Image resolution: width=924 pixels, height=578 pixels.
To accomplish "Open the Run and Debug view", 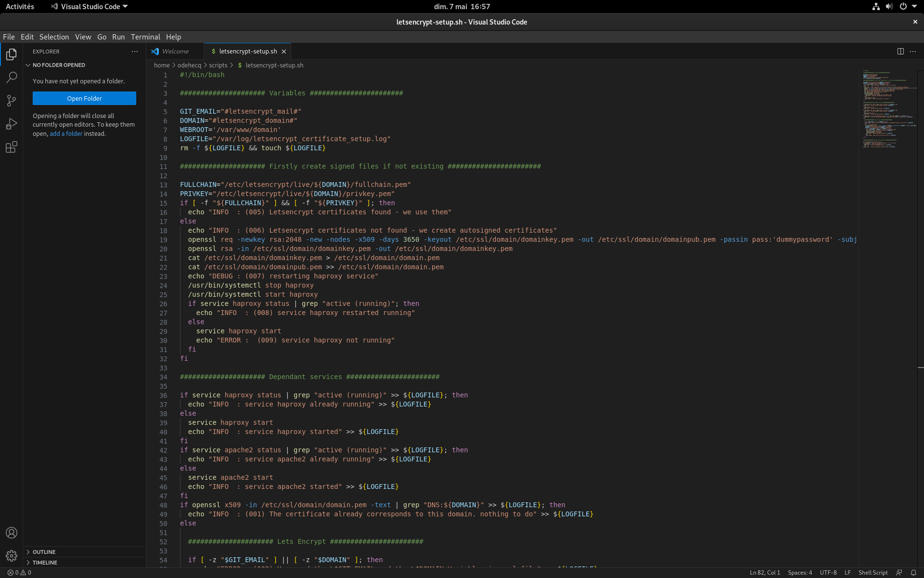I will [x=12, y=124].
